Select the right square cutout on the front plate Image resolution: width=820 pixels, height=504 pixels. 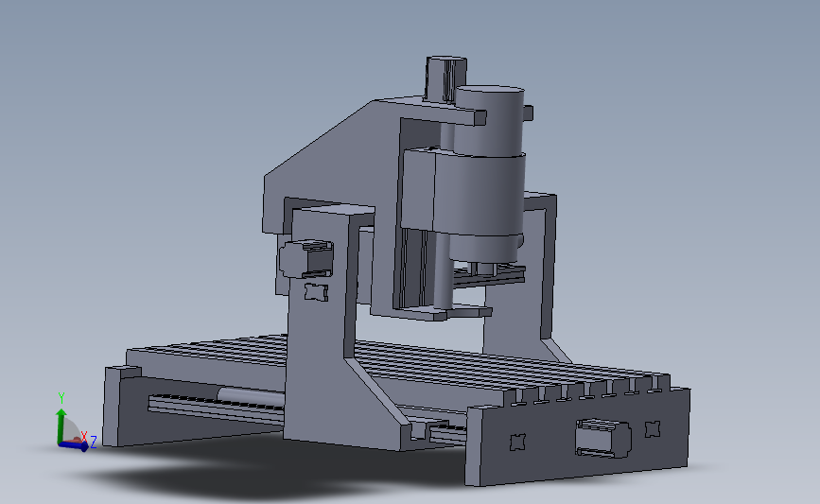point(653,429)
